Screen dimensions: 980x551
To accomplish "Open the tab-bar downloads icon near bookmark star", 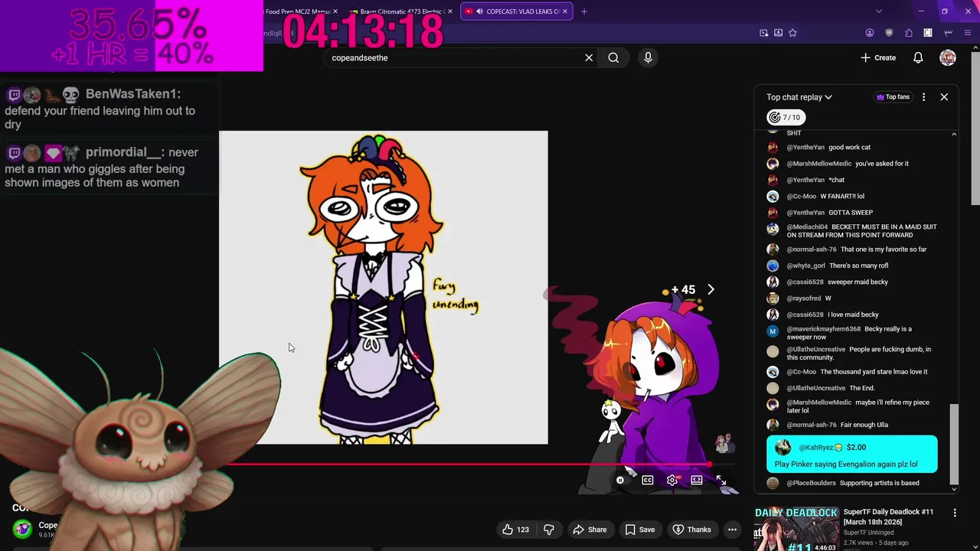I will (778, 33).
